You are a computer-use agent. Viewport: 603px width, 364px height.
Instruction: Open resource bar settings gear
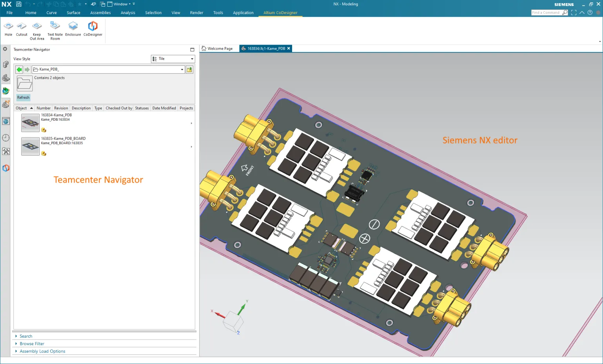[x=5, y=49]
